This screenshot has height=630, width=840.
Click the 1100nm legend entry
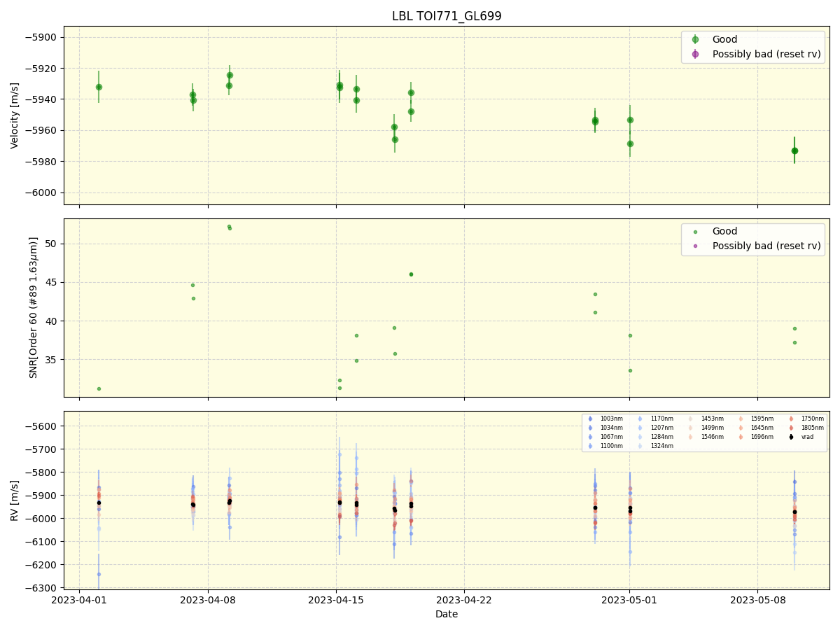611,446
